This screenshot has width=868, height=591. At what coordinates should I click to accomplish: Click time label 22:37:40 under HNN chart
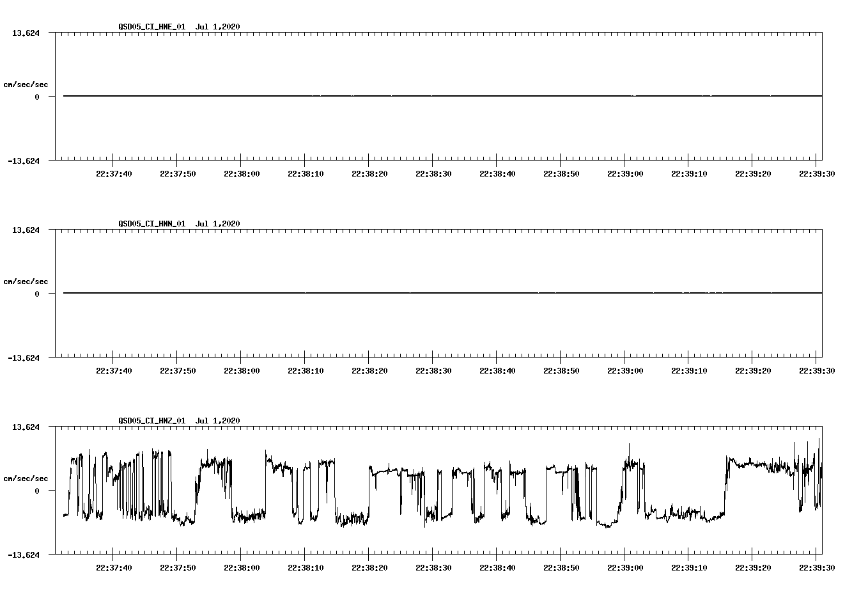[114, 370]
